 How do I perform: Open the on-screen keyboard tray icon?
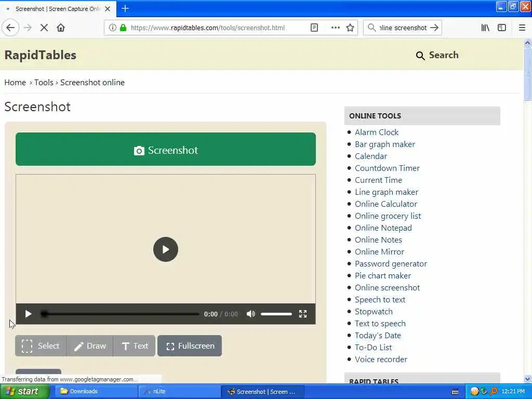click(455, 392)
